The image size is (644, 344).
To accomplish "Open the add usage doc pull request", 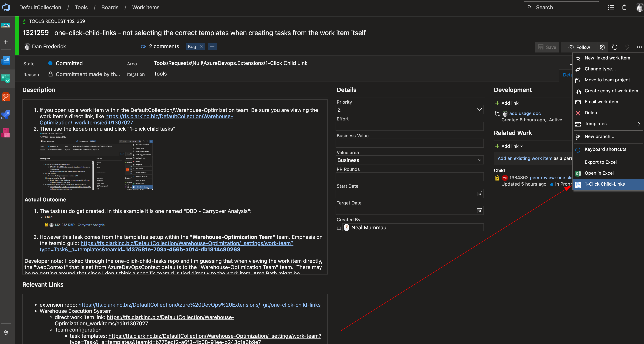I will pos(525,113).
